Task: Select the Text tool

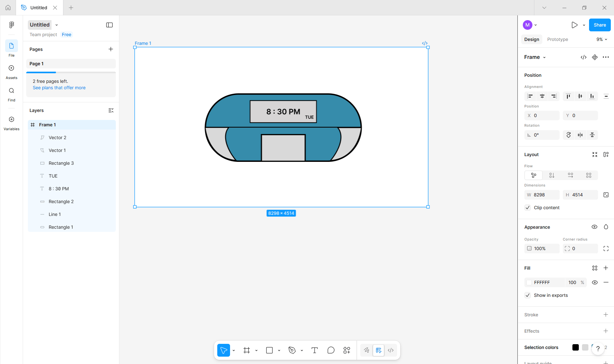Action: coord(314,350)
